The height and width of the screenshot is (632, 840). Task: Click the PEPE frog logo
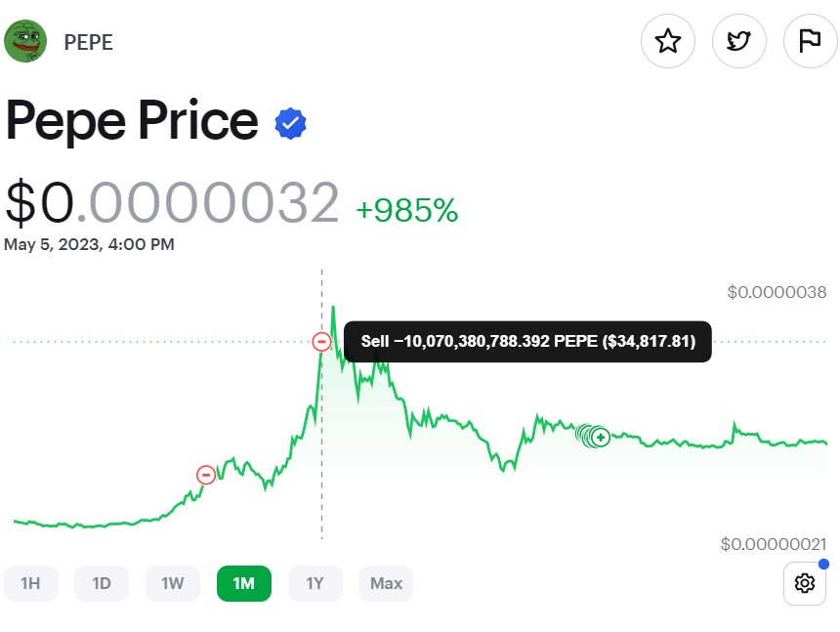25,41
